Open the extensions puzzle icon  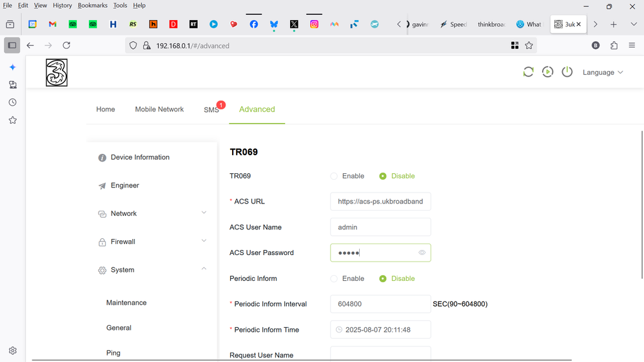coord(614,46)
